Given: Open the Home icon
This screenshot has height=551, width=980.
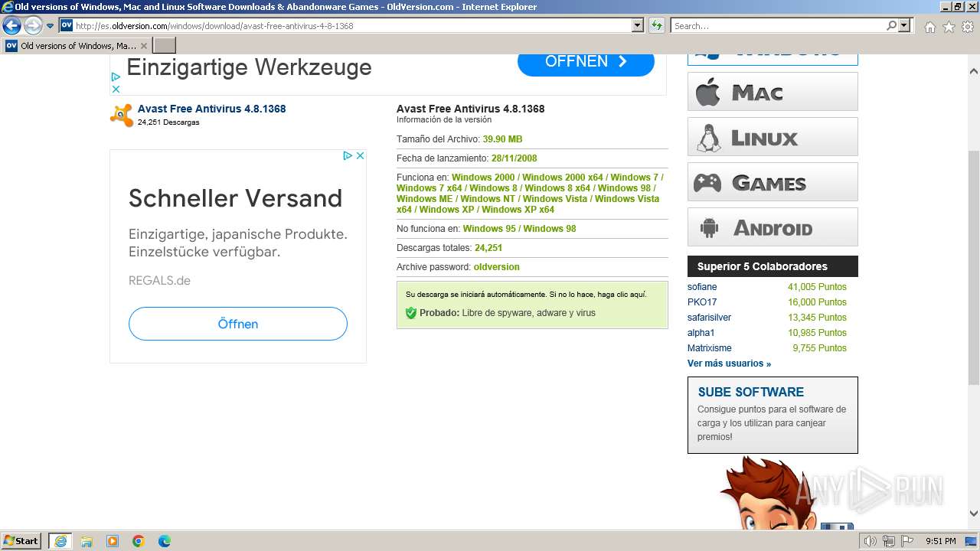Looking at the screenshot, I should [929, 27].
